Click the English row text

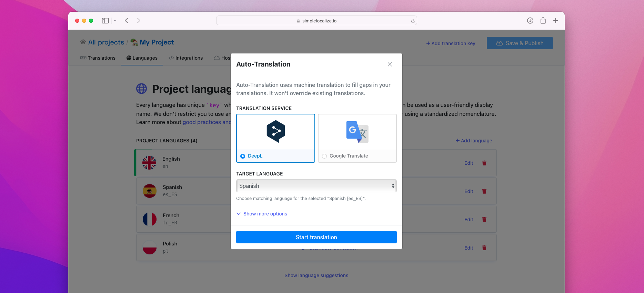[171, 159]
